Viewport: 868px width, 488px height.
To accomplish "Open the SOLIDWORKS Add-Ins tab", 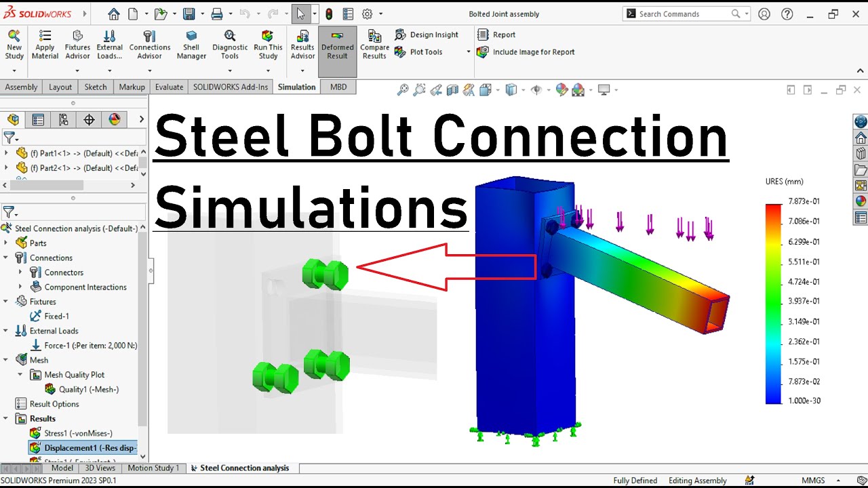I will pos(231,87).
